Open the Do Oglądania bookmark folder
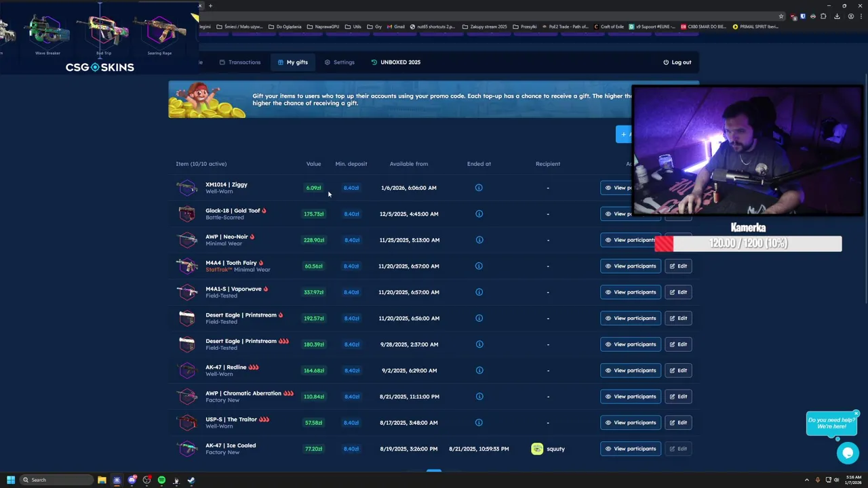This screenshot has height=488, width=868. 285,26
